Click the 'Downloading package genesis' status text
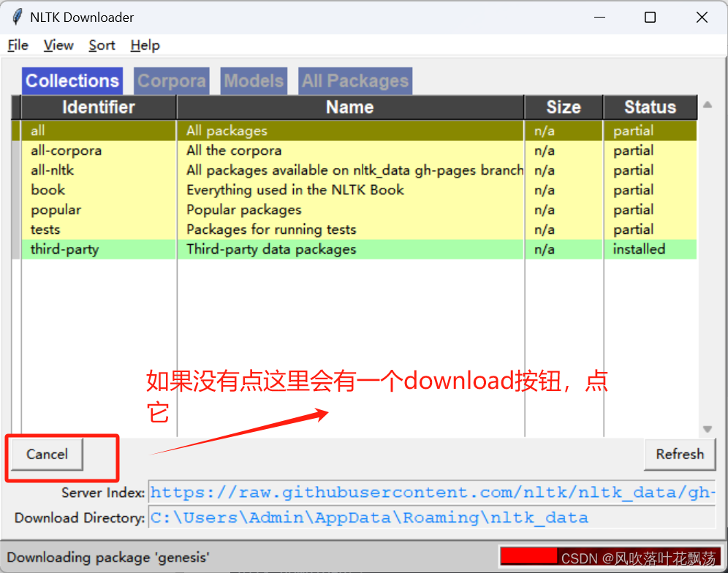This screenshot has height=573, width=728. coord(108,557)
